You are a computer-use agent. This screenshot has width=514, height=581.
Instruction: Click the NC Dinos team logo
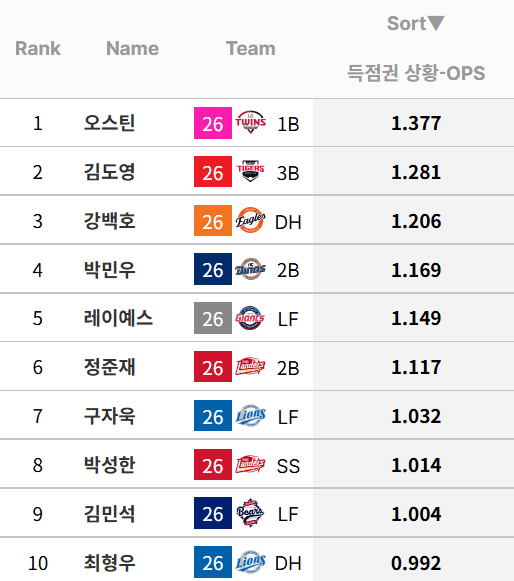(251, 269)
